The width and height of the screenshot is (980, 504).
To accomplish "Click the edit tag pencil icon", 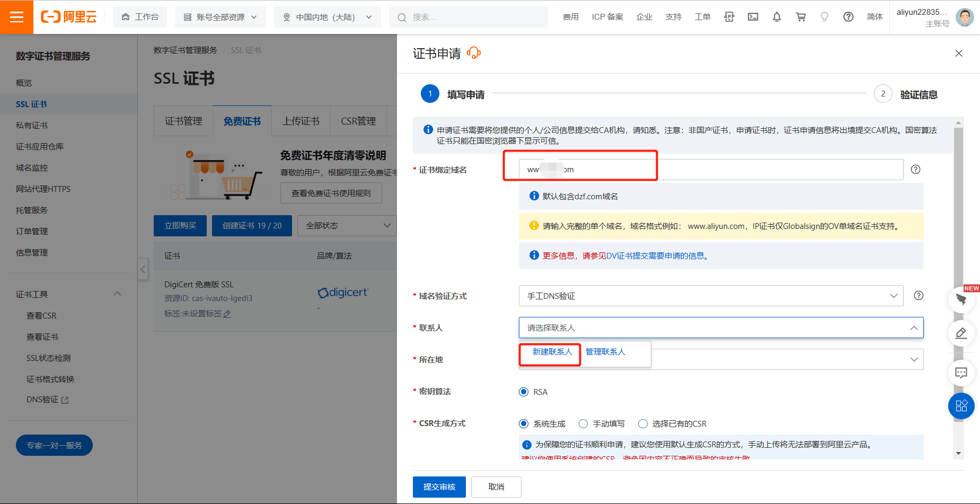I will point(227,314).
